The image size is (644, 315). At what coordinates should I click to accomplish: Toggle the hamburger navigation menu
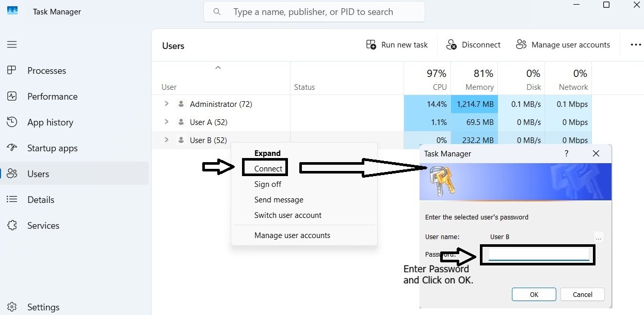(12, 44)
